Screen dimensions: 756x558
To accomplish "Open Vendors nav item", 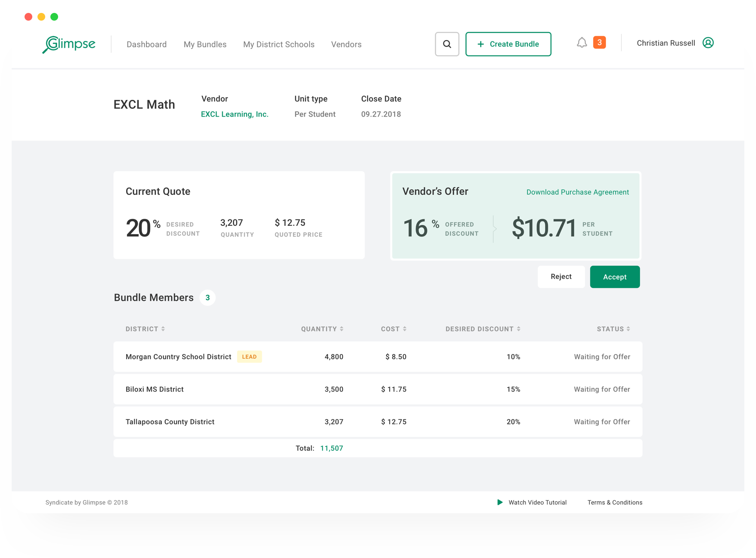I will [346, 44].
